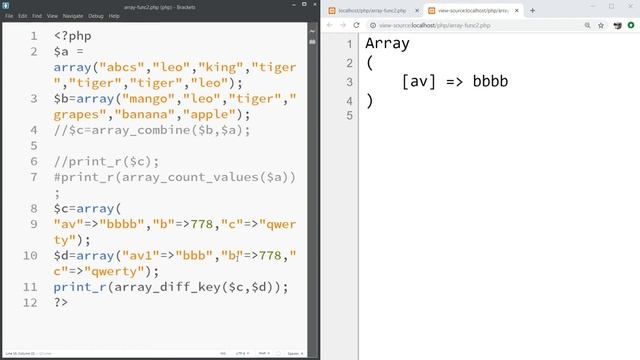Click the '?>' closing tag on line 12
Image resolution: width=640 pixels, height=360 pixels.
[61, 302]
